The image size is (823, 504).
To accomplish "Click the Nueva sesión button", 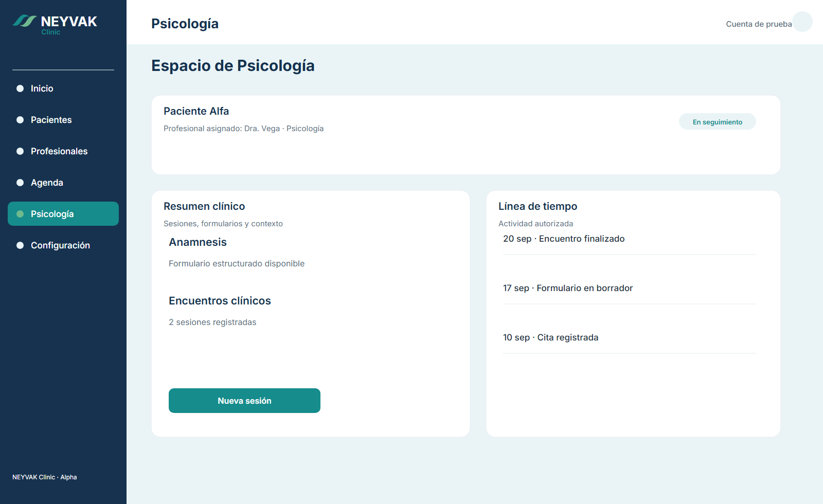I will pyautogui.click(x=244, y=401).
